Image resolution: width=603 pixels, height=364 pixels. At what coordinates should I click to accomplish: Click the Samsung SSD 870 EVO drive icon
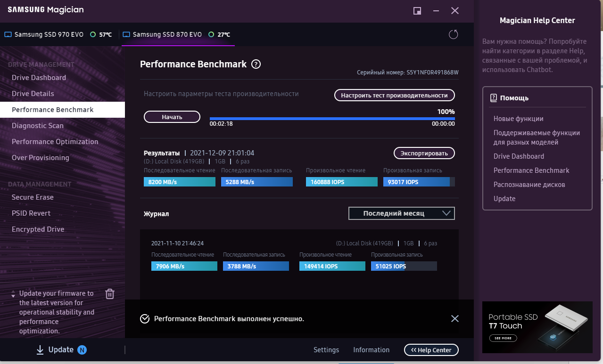pyautogui.click(x=126, y=35)
